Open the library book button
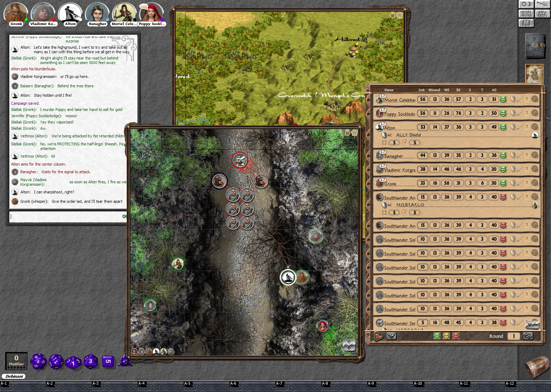 coord(526,23)
